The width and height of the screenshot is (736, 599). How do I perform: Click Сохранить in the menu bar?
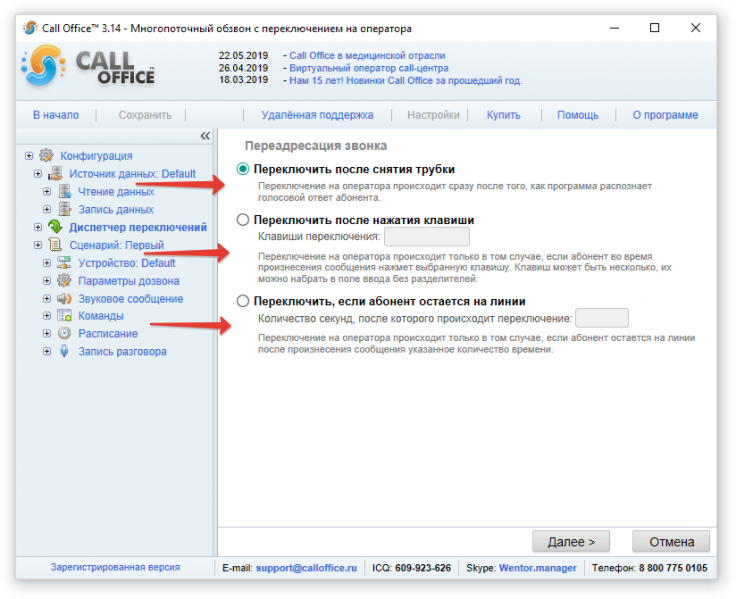click(145, 115)
